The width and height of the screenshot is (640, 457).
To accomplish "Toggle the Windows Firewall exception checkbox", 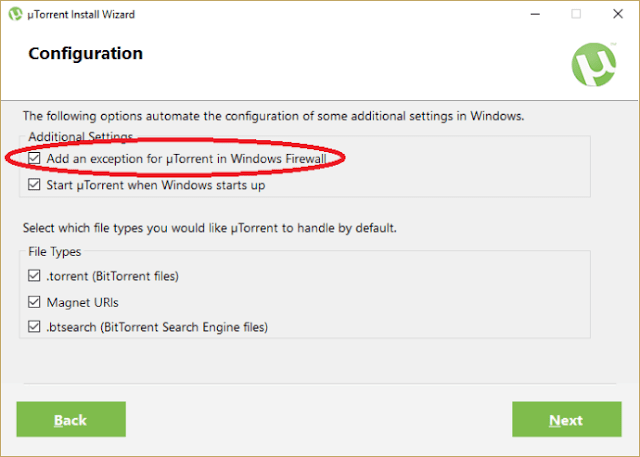I will pos(34,158).
